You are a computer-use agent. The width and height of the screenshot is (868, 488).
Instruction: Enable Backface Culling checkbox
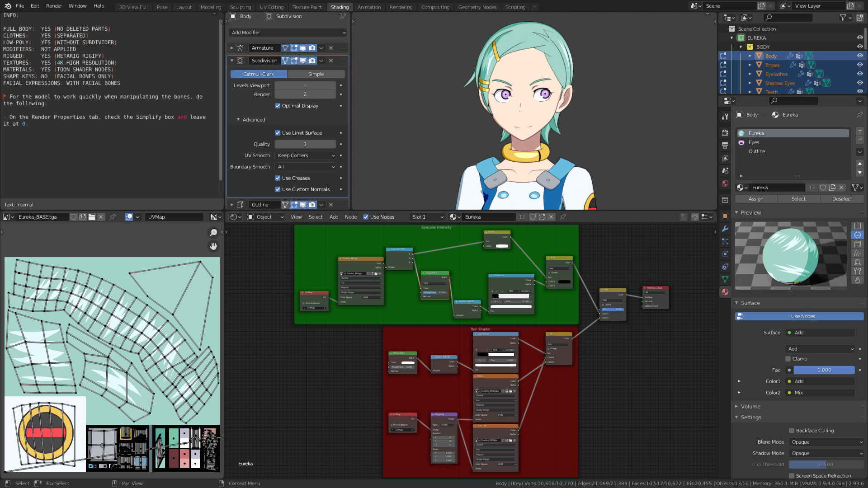(792, 431)
